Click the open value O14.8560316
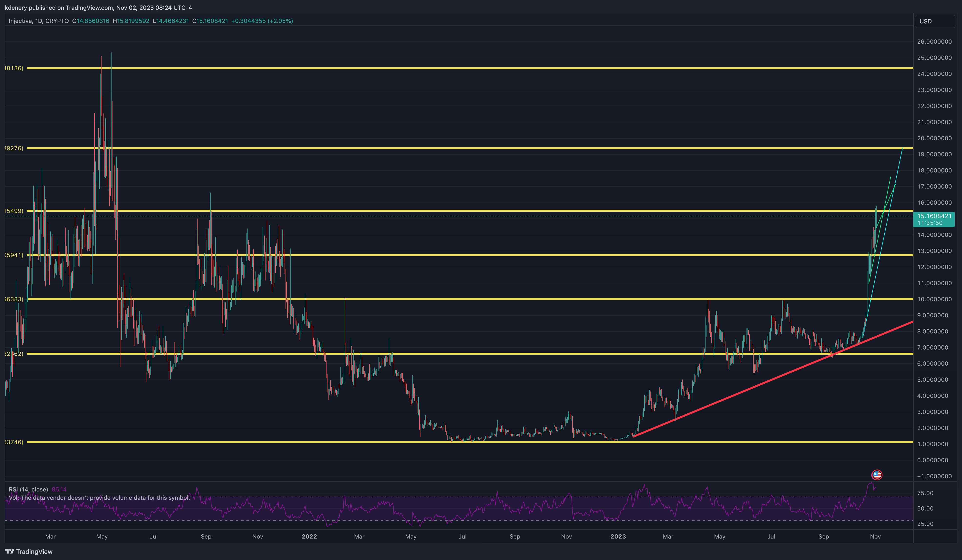 [x=91, y=21]
